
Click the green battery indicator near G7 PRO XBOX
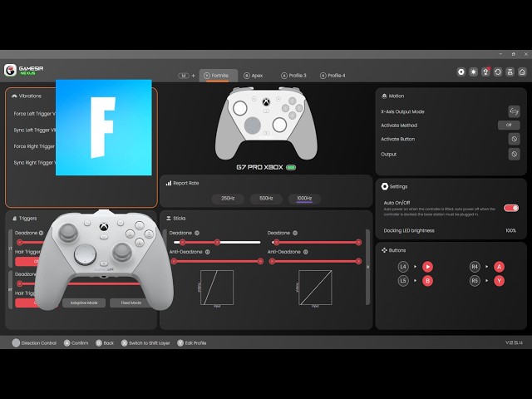tap(291, 167)
